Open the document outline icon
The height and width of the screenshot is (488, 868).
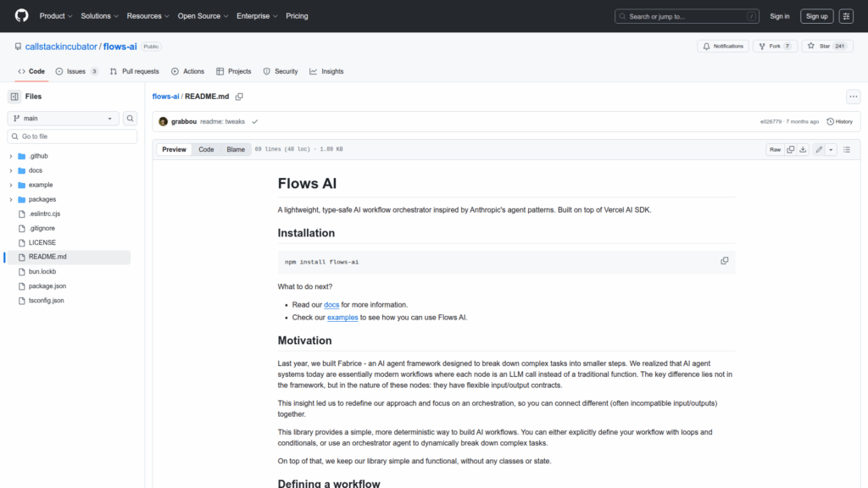pyautogui.click(x=846, y=149)
